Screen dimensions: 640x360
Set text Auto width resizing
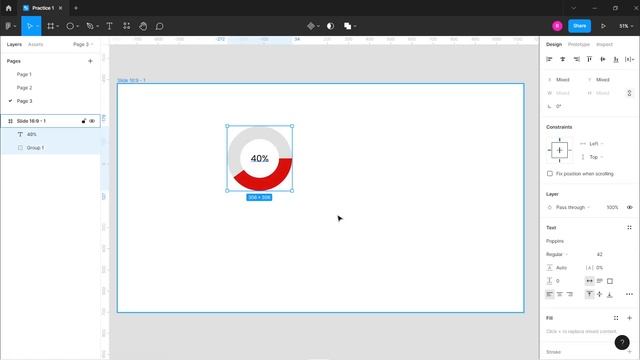[x=589, y=281]
